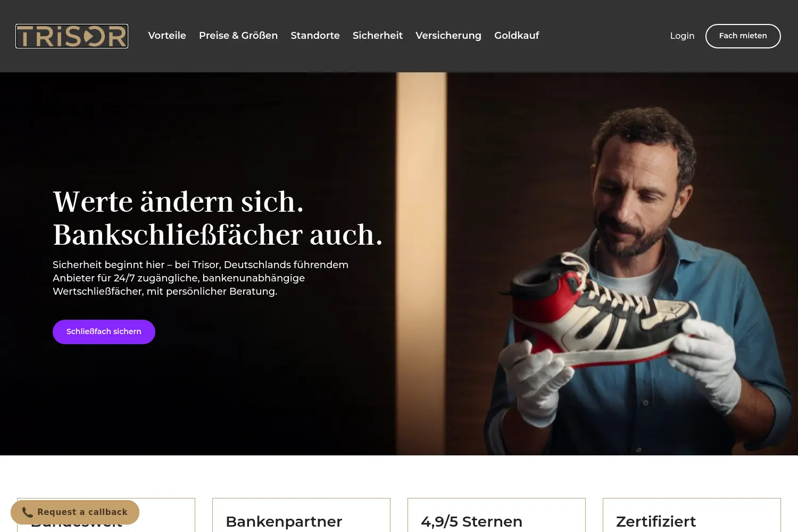
Task: Click the 'Bankschließfächer auch.' headline line
Action: coord(218,235)
